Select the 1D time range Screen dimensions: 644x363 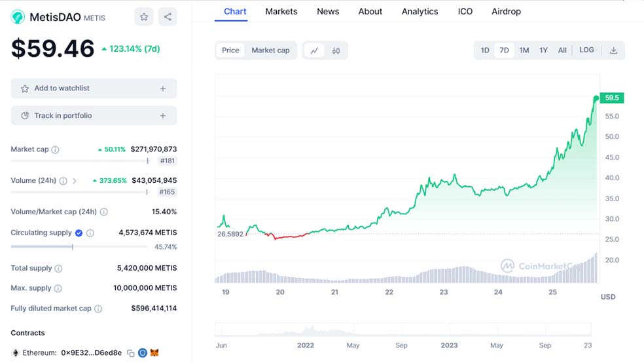(485, 50)
